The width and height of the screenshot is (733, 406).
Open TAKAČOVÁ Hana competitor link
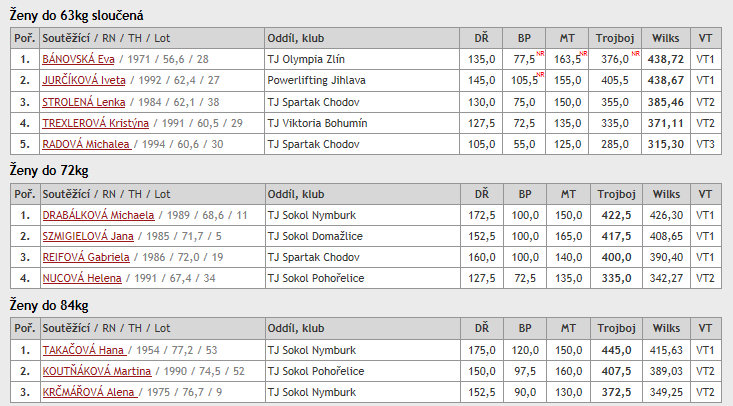pos(83,350)
